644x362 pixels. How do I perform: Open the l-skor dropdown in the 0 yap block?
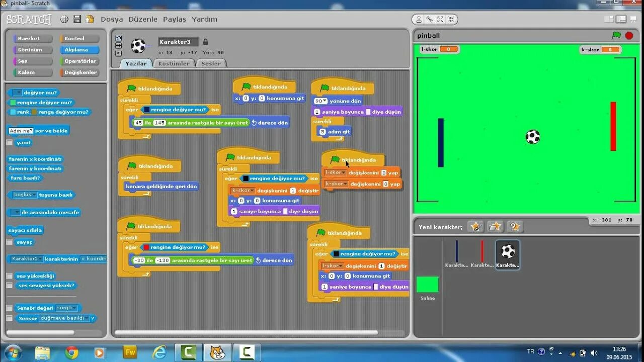pyautogui.click(x=336, y=172)
